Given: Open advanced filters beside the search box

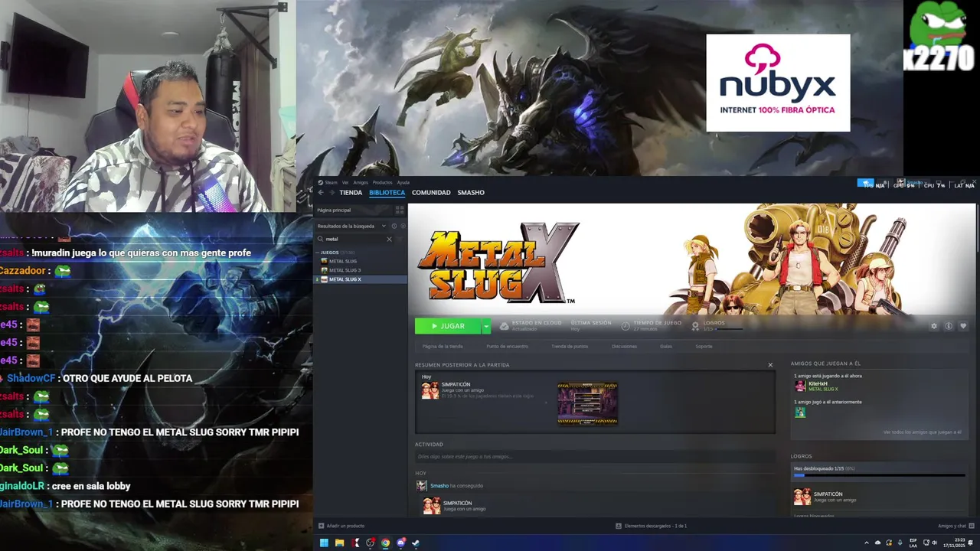Looking at the screenshot, I should 400,239.
